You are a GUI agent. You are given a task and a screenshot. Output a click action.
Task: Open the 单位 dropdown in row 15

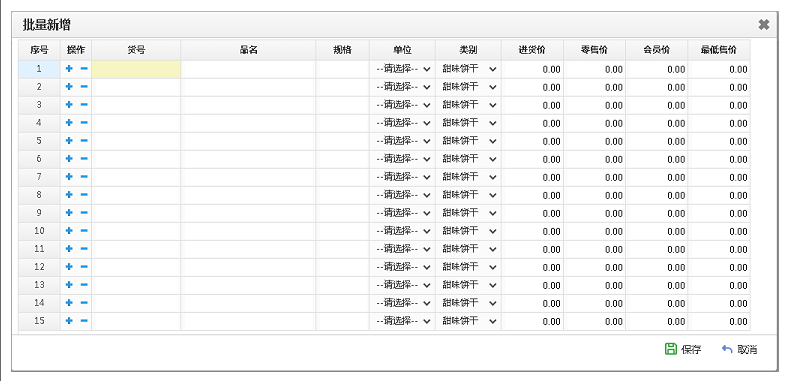click(403, 321)
